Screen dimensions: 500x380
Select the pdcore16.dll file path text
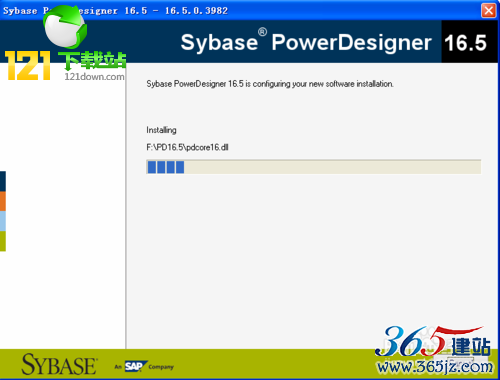click(x=187, y=147)
